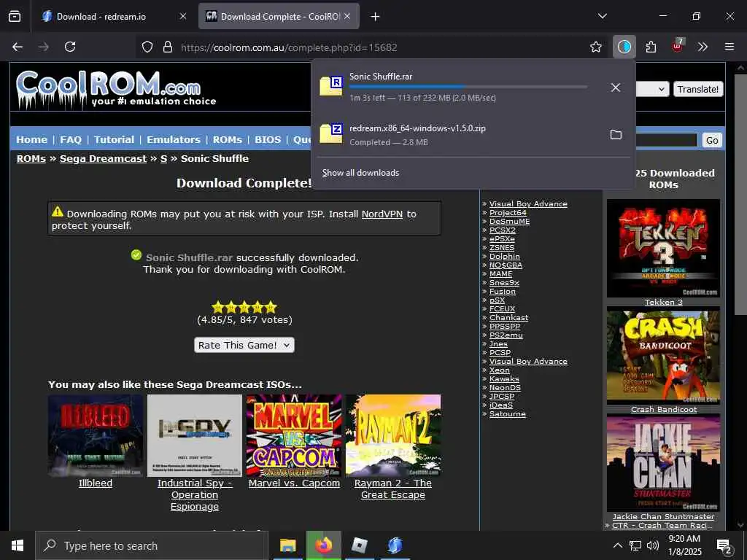This screenshot has width=747, height=560.
Task: Open the uBlock Origin extension icon
Action: coord(678,46)
